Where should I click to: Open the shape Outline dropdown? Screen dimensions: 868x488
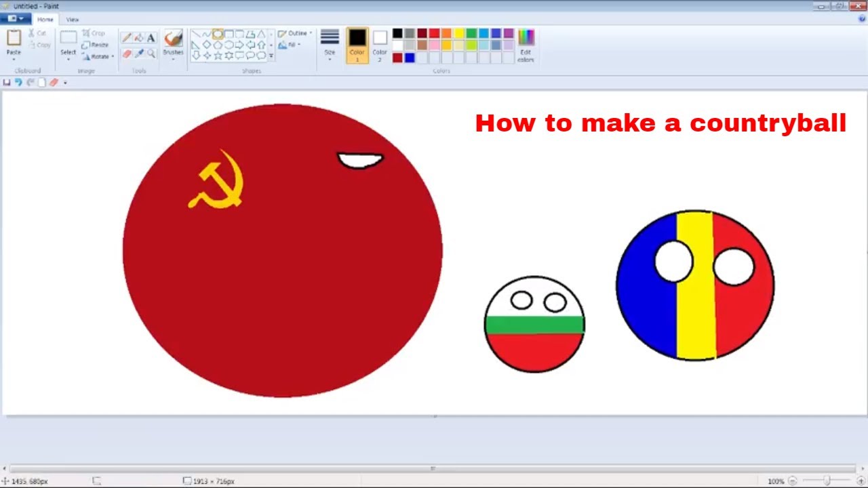(296, 33)
